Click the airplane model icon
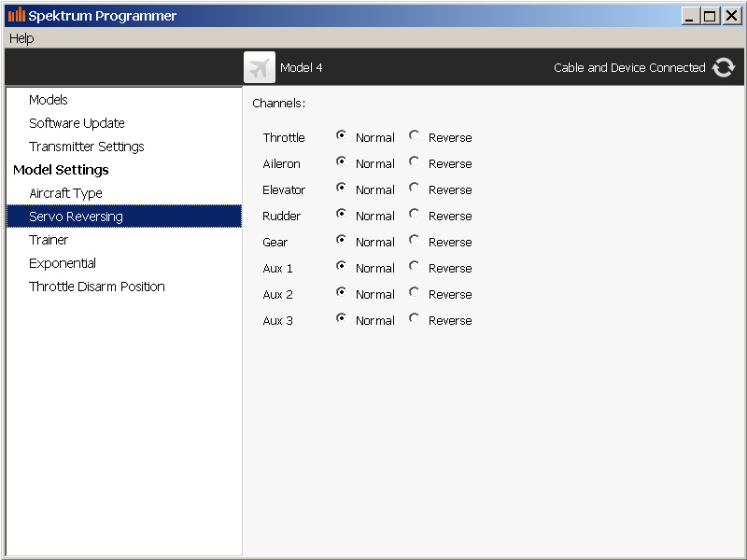 pyautogui.click(x=260, y=67)
